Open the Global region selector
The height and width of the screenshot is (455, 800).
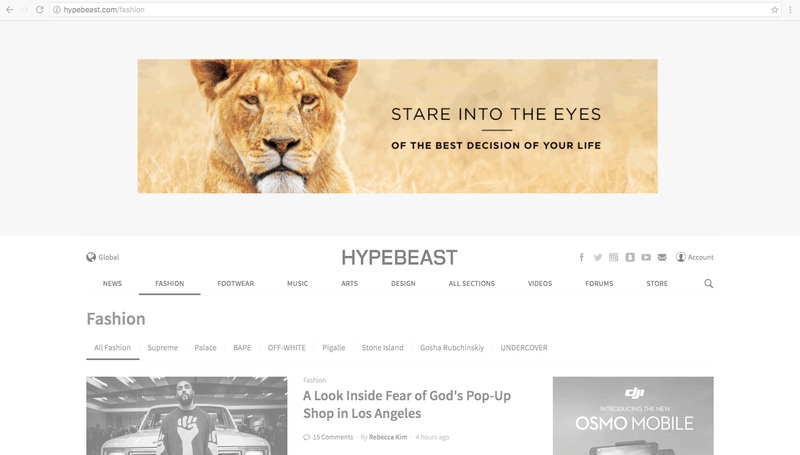click(103, 257)
